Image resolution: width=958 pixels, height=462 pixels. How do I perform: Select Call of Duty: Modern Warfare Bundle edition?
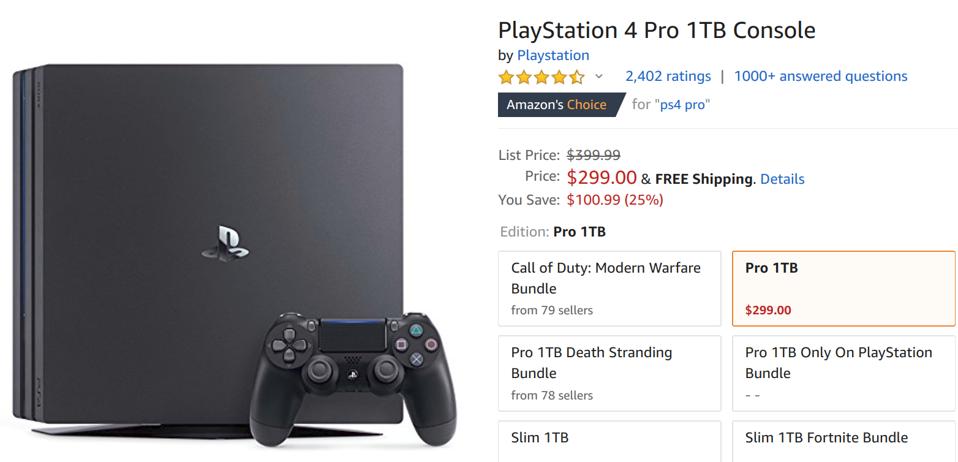click(x=609, y=288)
